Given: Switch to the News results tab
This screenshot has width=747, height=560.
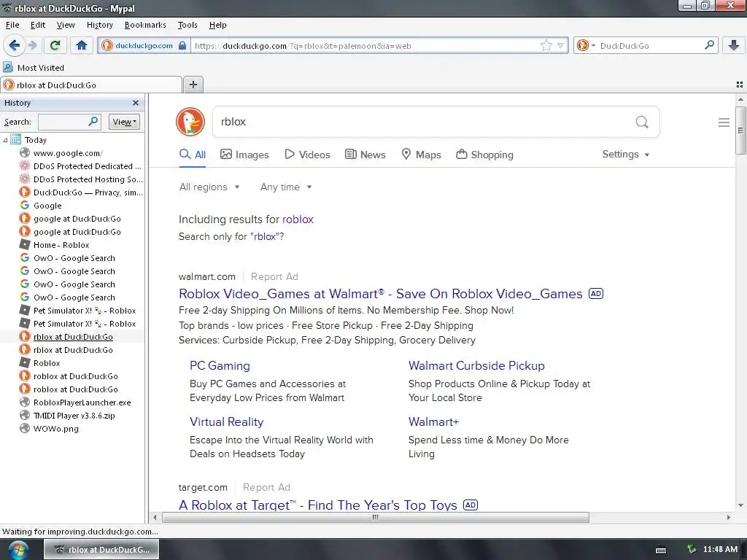Looking at the screenshot, I should [365, 155].
